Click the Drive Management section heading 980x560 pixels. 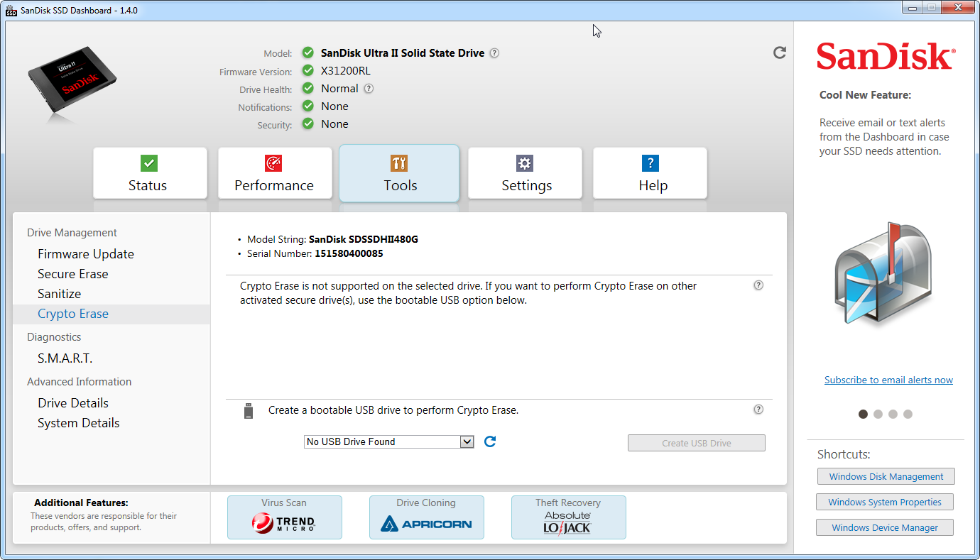tap(72, 233)
